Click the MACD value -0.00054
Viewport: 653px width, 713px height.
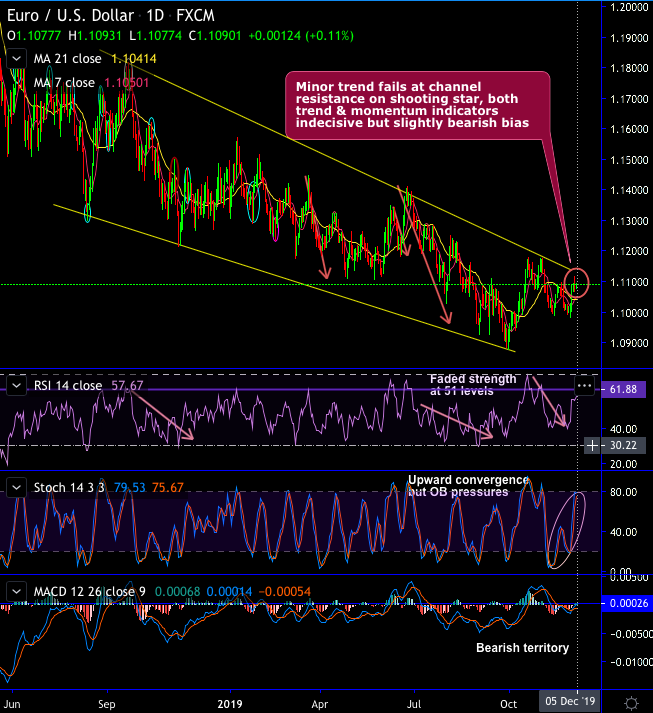click(x=285, y=592)
